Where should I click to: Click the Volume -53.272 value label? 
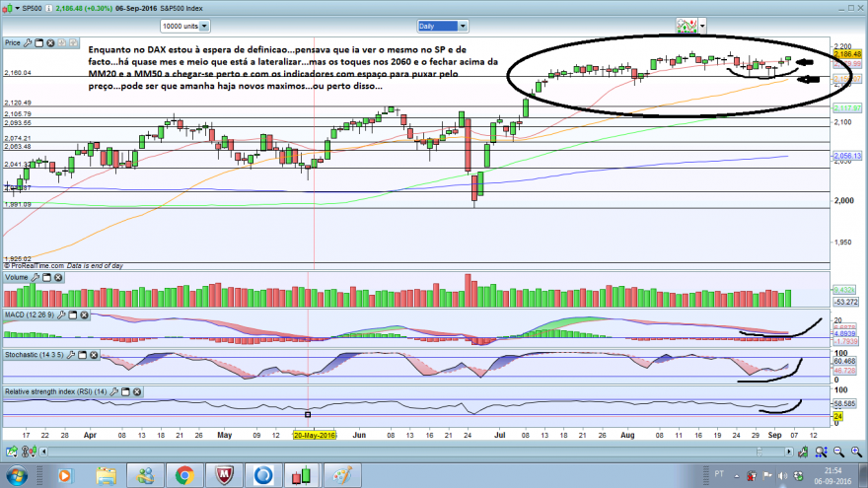click(x=846, y=302)
